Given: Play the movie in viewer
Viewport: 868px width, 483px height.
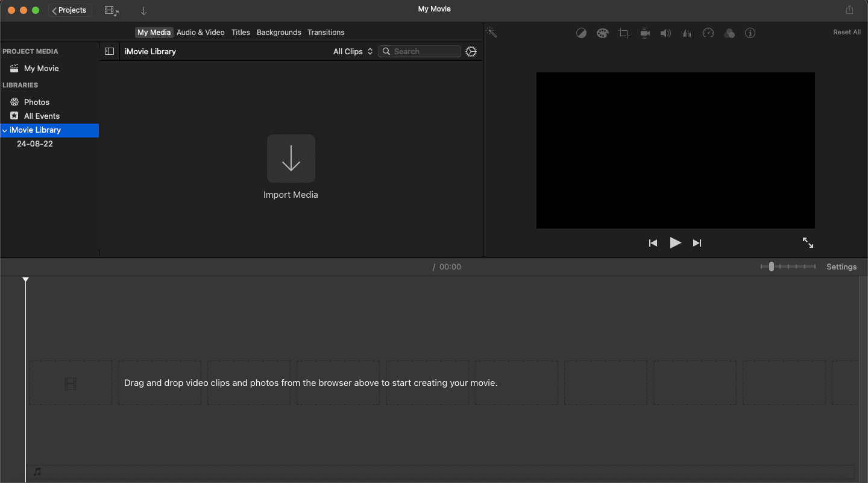Looking at the screenshot, I should [x=675, y=243].
